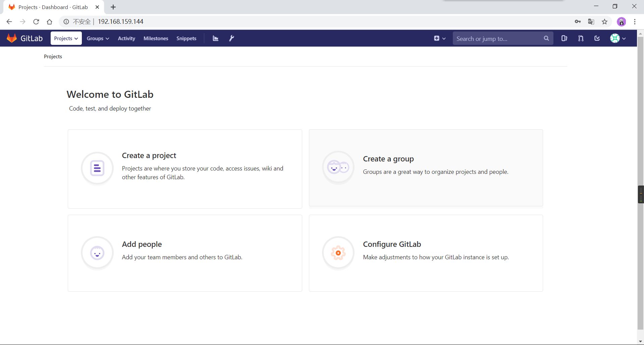Click the Create a project document icon
The image size is (644, 345).
[97, 168]
